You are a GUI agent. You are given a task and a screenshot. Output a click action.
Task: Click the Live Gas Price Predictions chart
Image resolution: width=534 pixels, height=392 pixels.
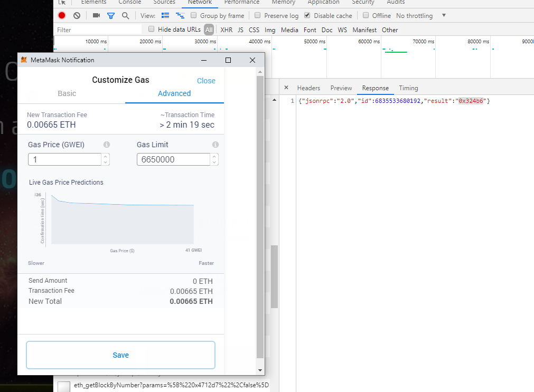click(123, 219)
